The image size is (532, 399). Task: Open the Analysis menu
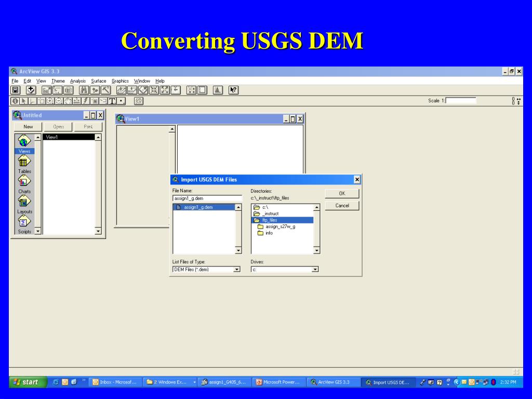click(78, 81)
